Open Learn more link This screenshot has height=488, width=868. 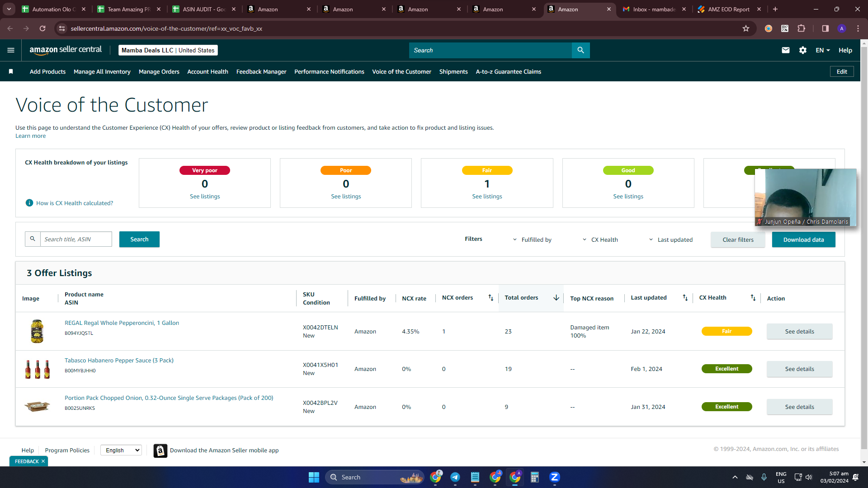(x=30, y=136)
